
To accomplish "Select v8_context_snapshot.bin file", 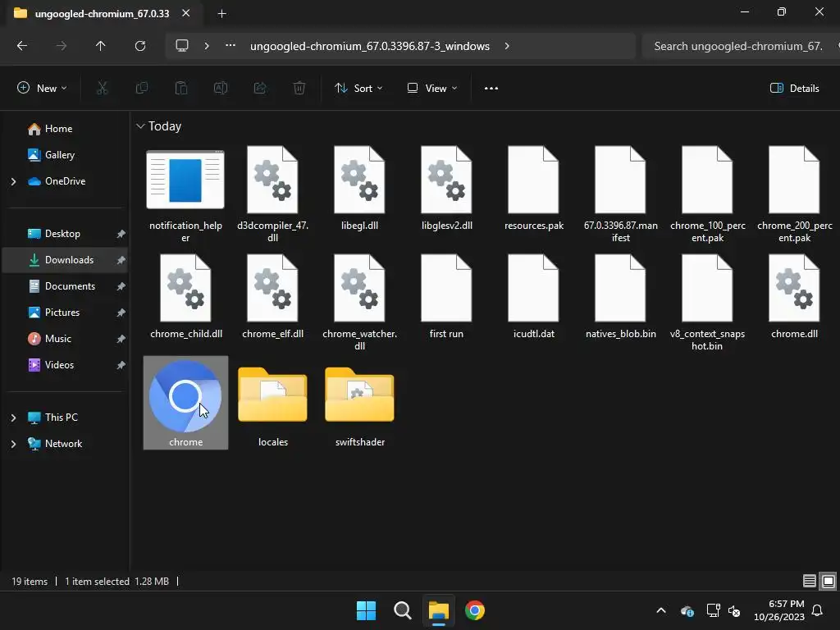I will pyautogui.click(x=708, y=304).
